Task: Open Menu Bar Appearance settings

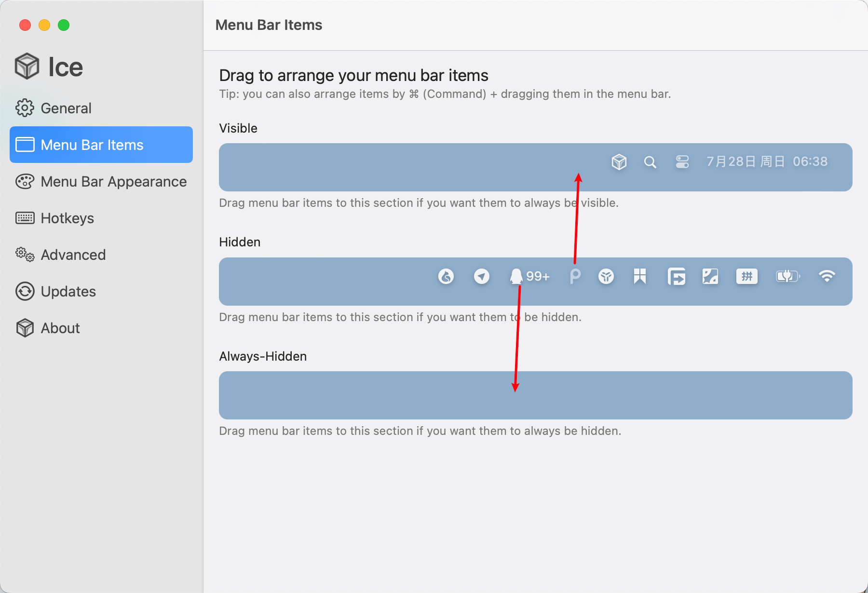Action: (113, 181)
